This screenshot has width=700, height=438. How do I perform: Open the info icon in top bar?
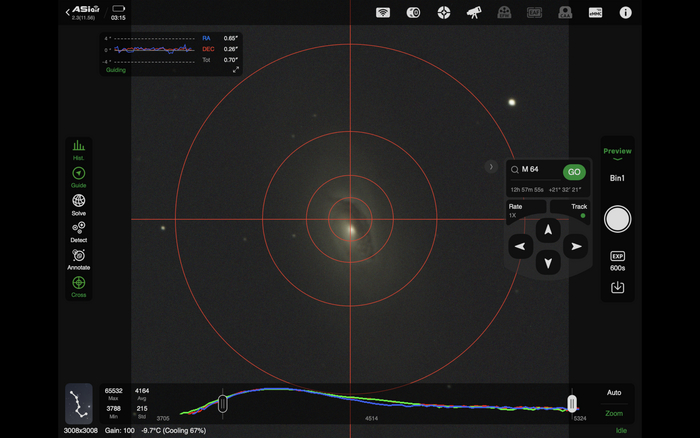coord(626,13)
